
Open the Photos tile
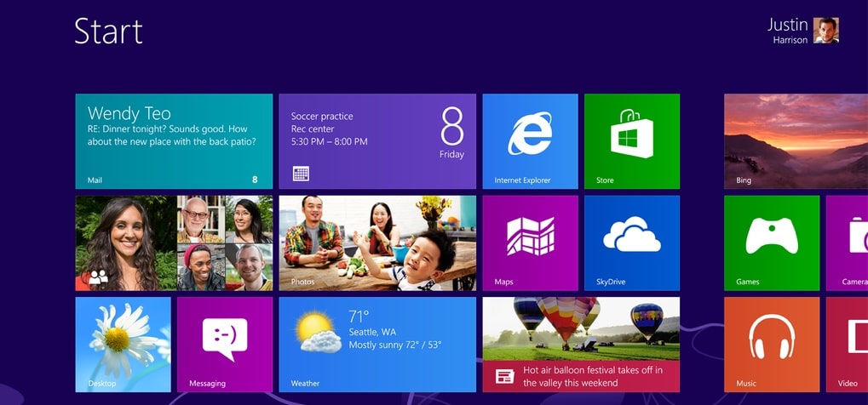[377, 242]
